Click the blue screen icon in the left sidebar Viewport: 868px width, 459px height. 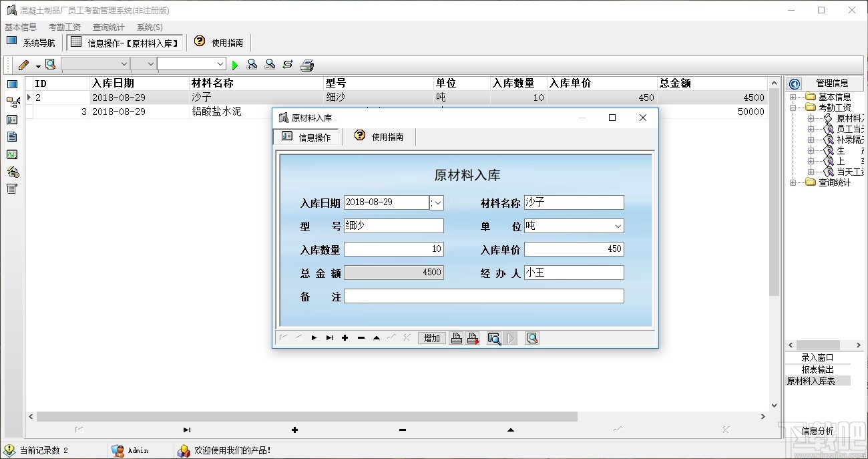pos(12,84)
